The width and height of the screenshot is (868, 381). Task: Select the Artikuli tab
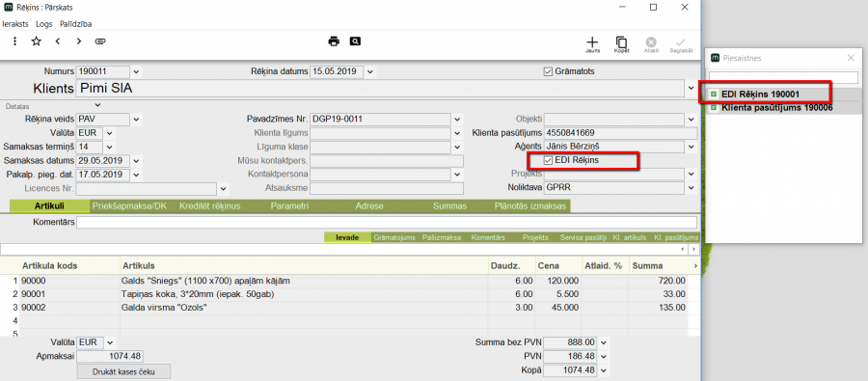point(49,206)
